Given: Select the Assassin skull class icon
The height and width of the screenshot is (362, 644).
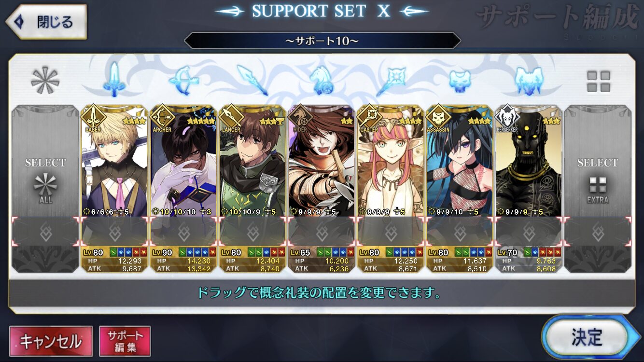Looking at the screenshot, I should (460, 80).
